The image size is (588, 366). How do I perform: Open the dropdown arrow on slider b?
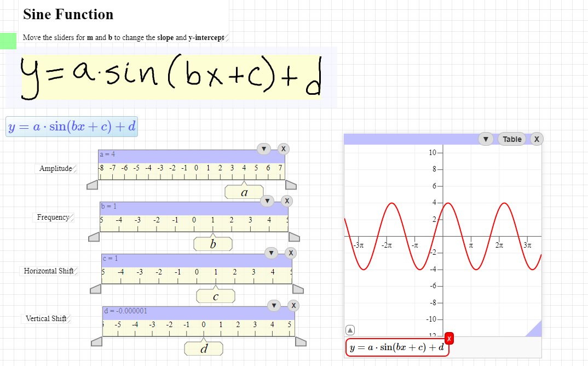pyautogui.click(x=267, y=201)
